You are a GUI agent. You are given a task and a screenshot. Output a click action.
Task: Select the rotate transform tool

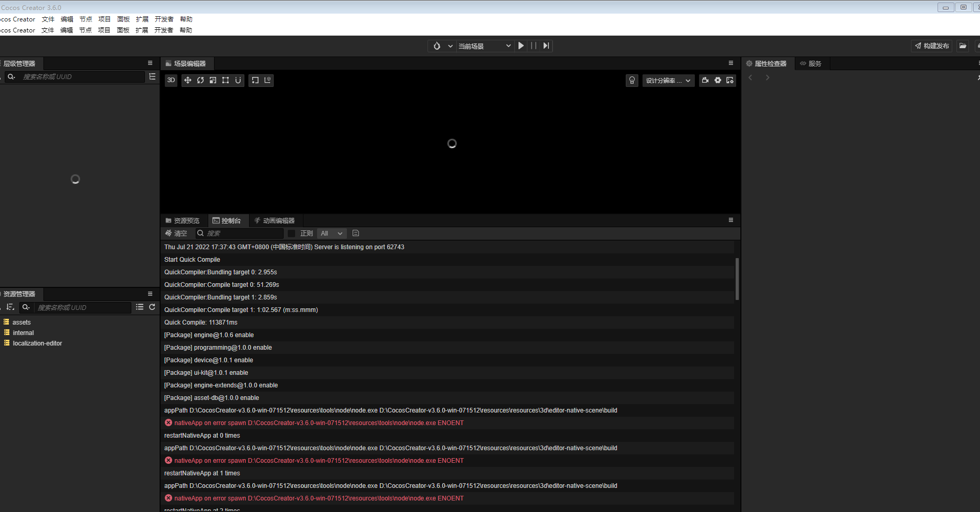pos(200,80)
